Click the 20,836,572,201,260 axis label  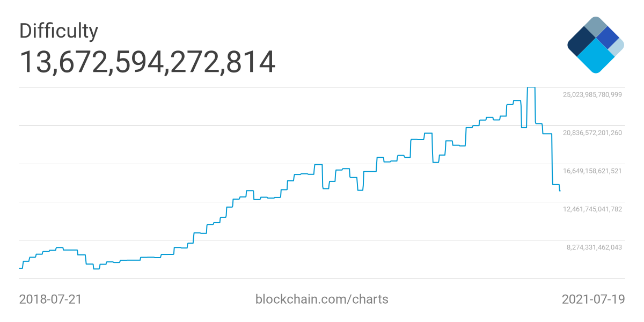(592, 133)
